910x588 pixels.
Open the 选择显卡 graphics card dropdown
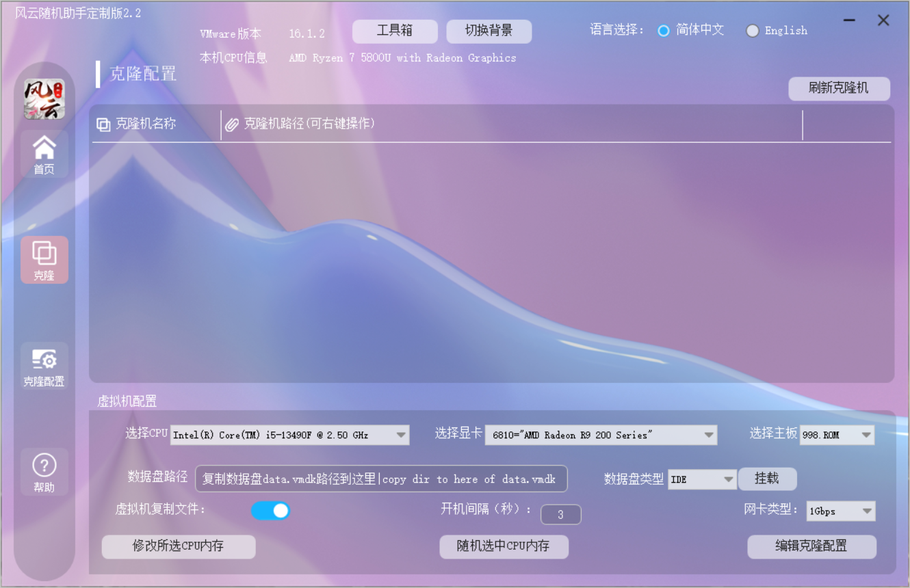pyautogui.click(x=709, y=435)
